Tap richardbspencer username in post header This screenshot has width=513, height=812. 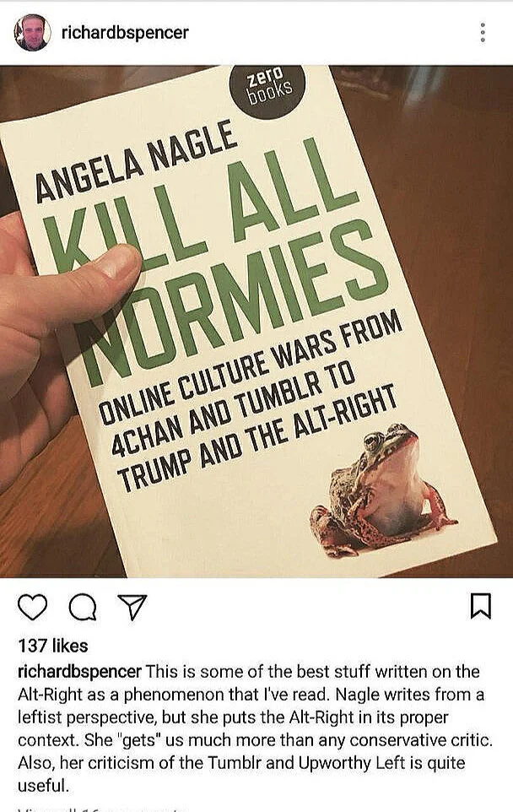[x=125, y=33]
